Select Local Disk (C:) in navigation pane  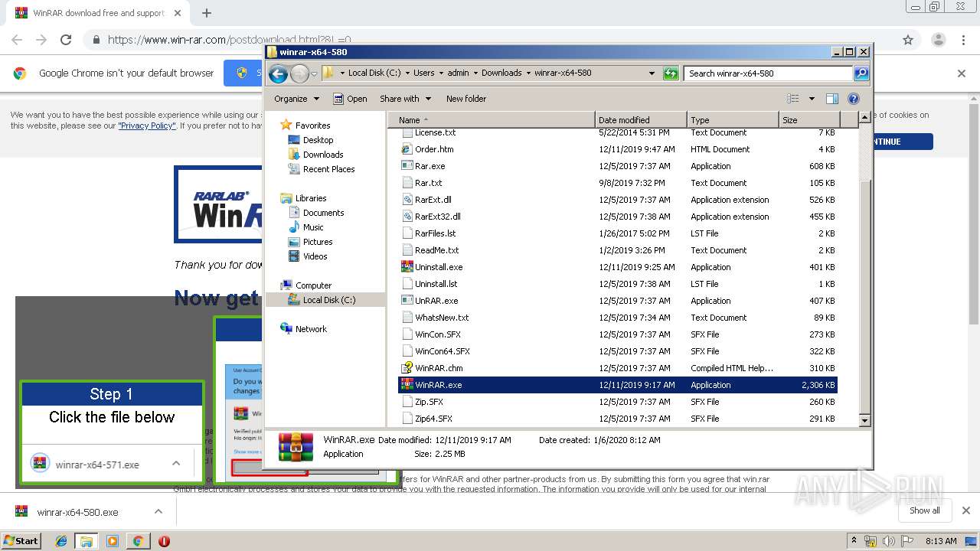328,300
